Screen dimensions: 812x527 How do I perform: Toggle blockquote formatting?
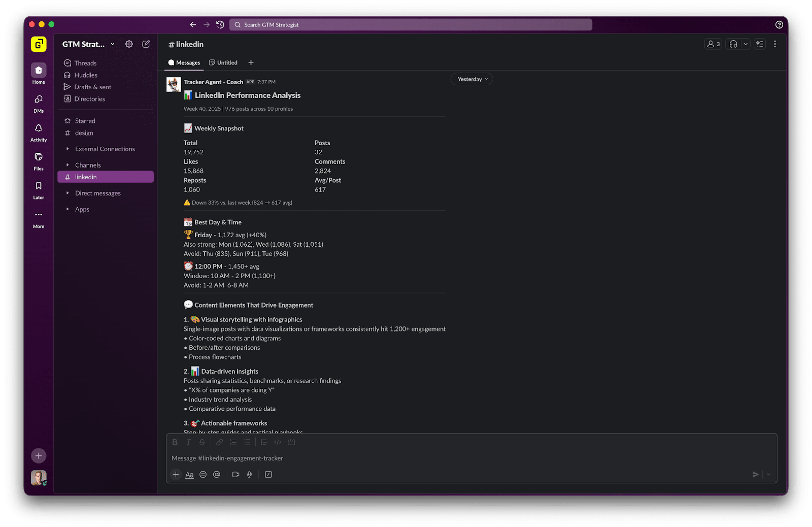pos(264,442)
